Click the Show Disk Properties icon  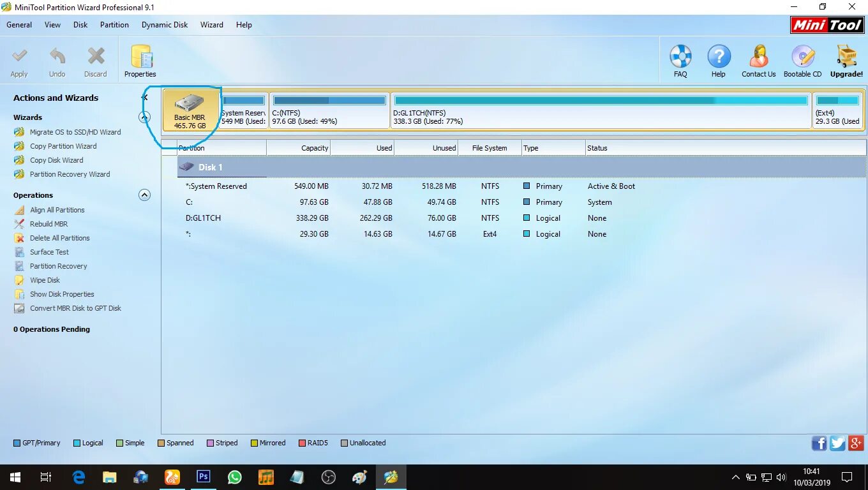pos(19,294)
